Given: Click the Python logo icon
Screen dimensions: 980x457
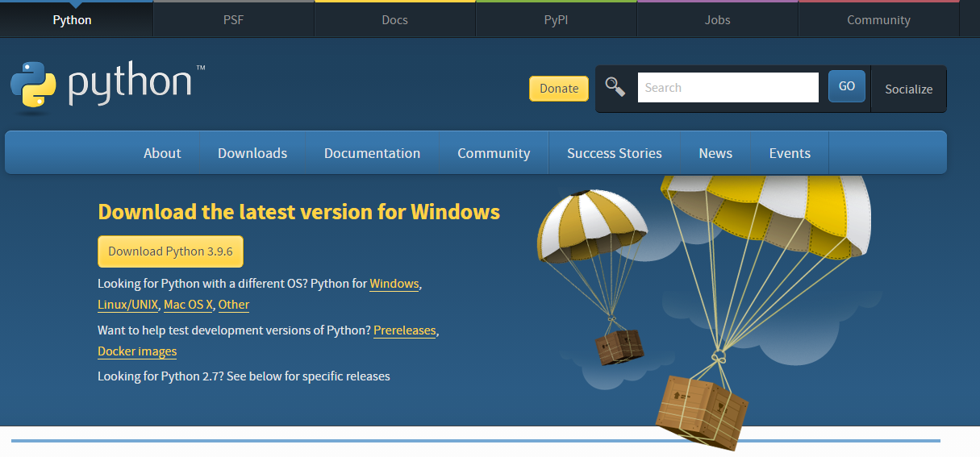Looking at the screenshot, I should 34,85.
